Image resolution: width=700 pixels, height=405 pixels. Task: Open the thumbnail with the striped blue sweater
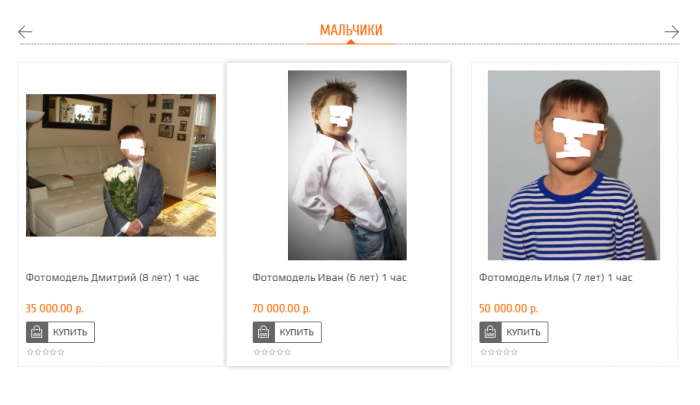pos(574,165)
